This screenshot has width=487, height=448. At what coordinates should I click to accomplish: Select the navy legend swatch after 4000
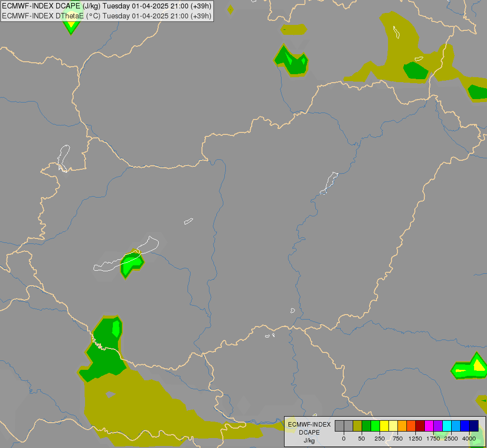[x=474, y=426]
